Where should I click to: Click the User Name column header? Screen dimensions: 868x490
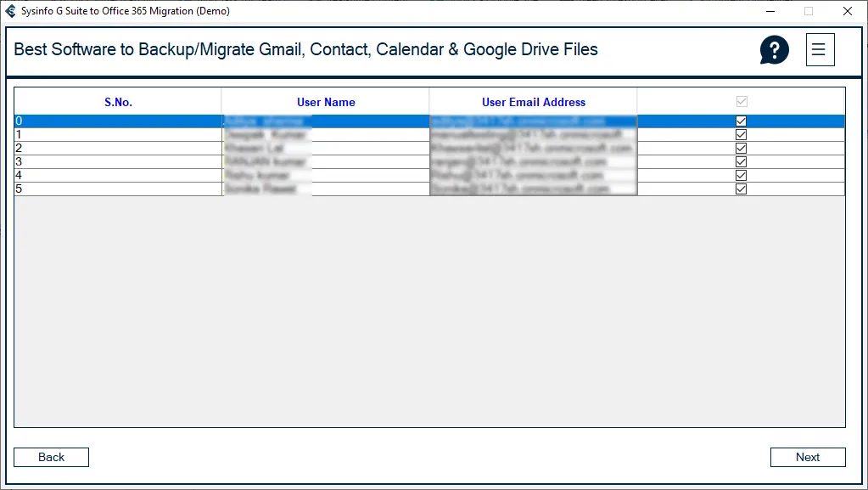tap(326, 101)
